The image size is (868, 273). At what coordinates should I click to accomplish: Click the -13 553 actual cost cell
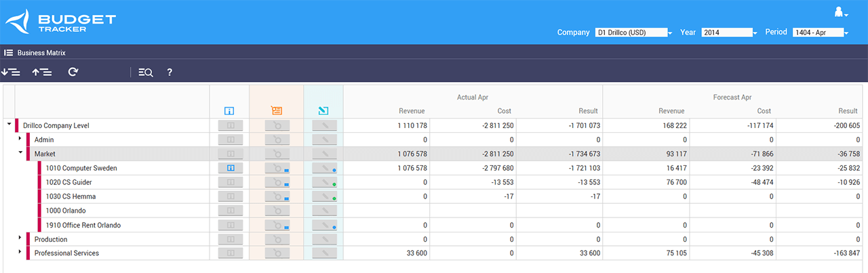point(473,182)
